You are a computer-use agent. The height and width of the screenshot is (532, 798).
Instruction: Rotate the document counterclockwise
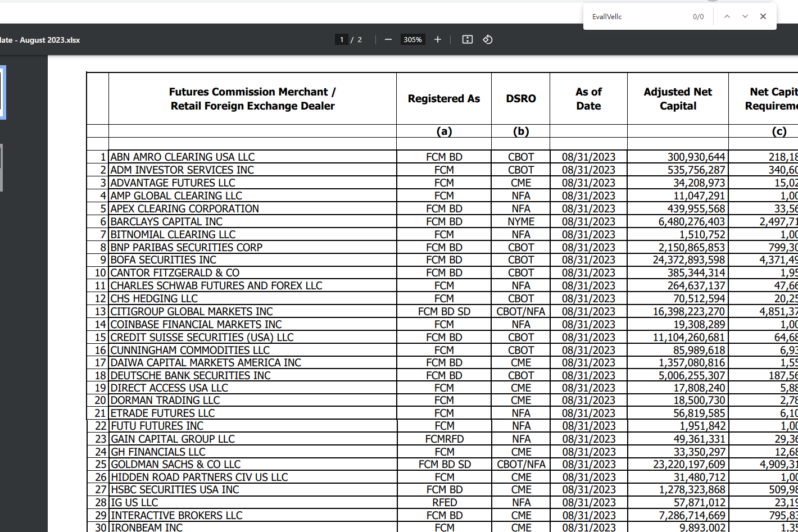[488, 39]
